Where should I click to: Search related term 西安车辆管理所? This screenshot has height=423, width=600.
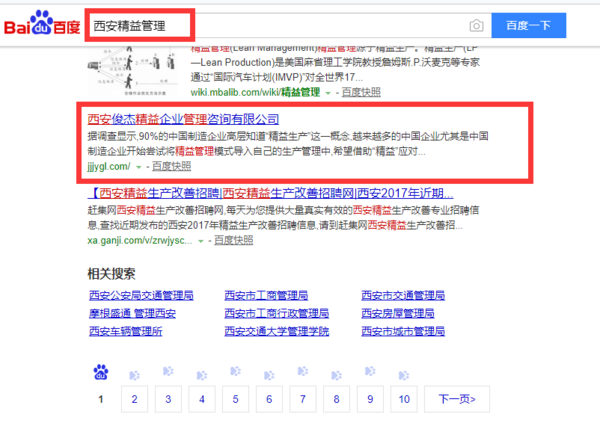(126, 332)
